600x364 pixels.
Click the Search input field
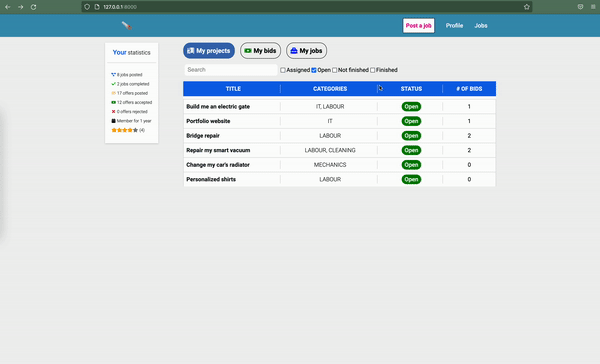(231, 70)
